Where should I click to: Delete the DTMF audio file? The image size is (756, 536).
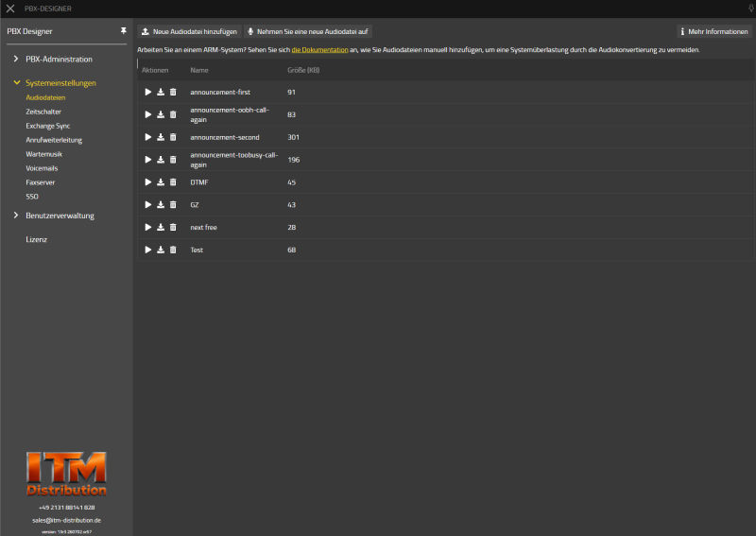click(x=173, y=182)
